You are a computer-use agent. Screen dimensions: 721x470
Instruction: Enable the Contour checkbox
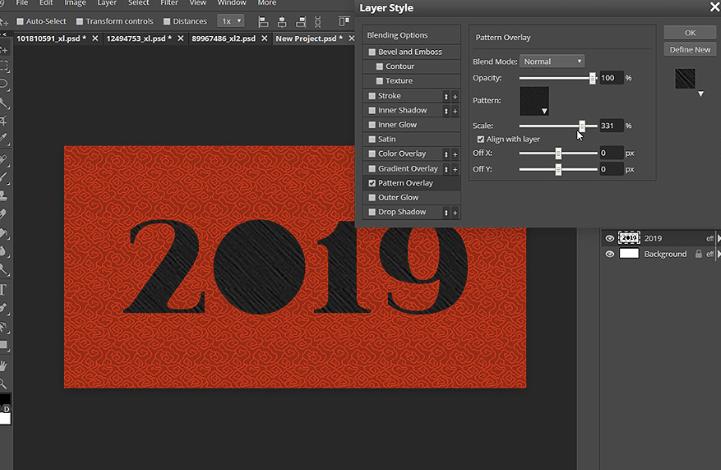coord(379,66)
